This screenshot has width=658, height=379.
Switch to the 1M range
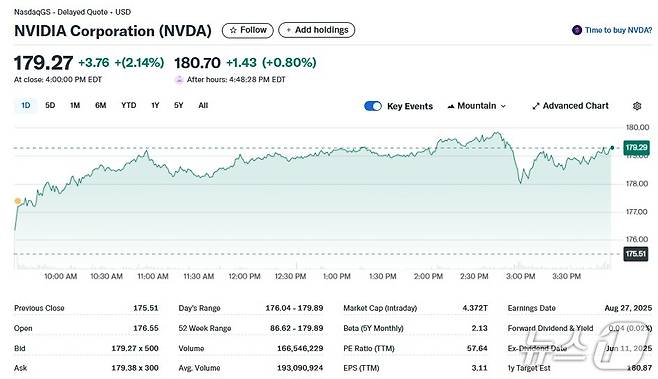(x=75, y=105)
